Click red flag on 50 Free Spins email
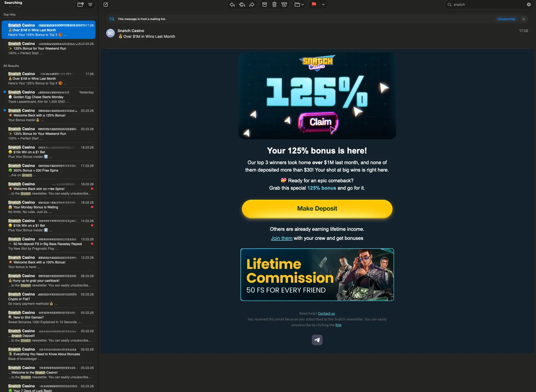536x392 pixels. pyautogui.click(x=92, y=189)
